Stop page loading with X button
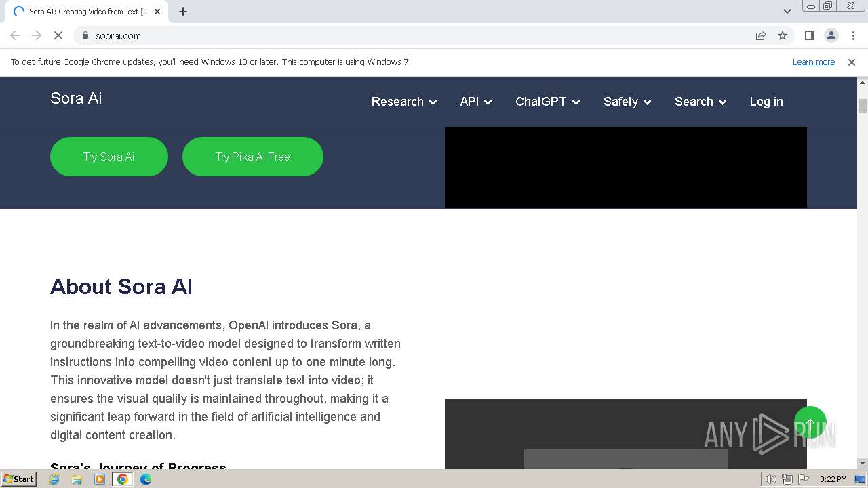 [58, 35]
